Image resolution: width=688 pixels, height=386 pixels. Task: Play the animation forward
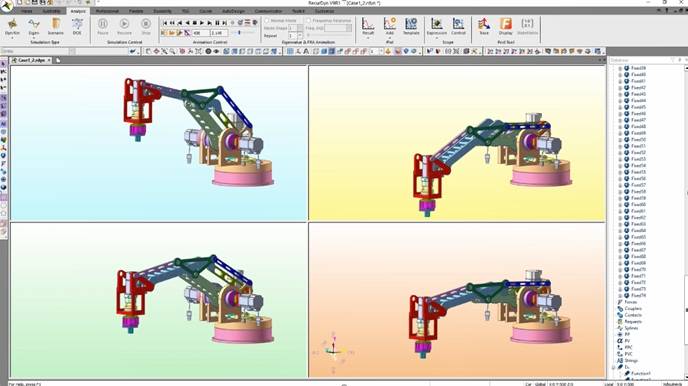[x=202, y=22]
